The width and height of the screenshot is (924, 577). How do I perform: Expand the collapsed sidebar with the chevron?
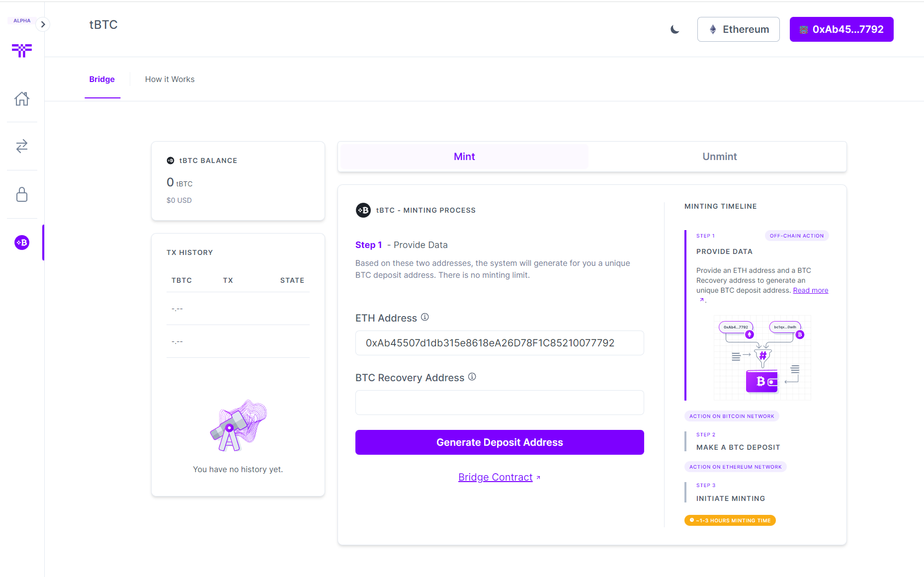click(x=43, y=24)
